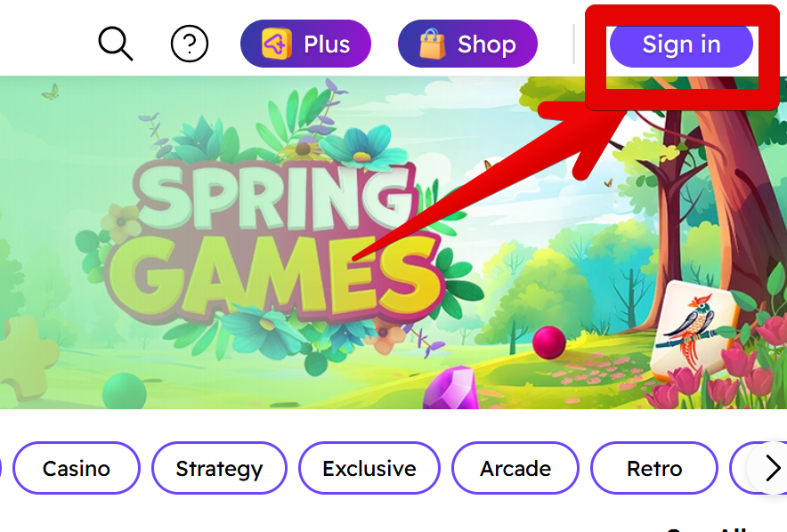Click the yellow Plus badge icon
The width and height of the screenshot is (787, 532).
[x=277, y=44]
